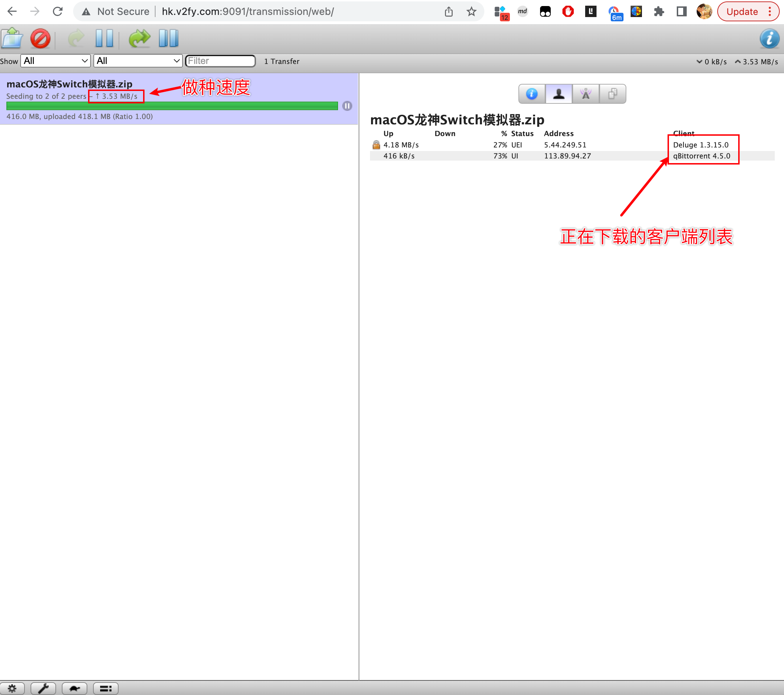Open preferences with the wrench icon
Screen dimensions: 784x695
pos(43,689)
